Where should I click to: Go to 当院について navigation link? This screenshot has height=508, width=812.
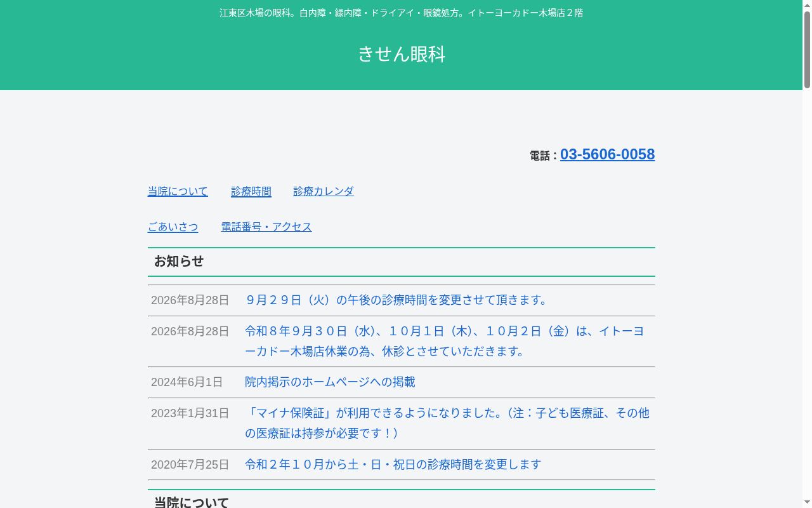178,191
